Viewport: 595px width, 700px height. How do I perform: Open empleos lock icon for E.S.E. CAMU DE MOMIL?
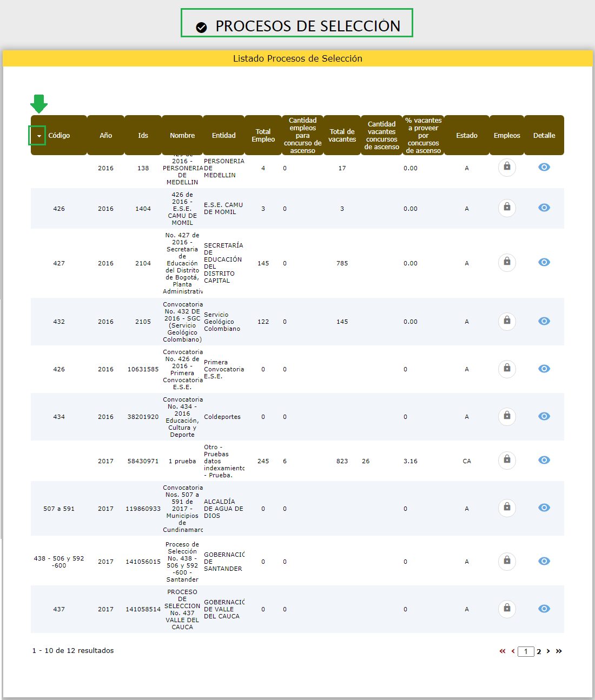(x=507, y=208)
